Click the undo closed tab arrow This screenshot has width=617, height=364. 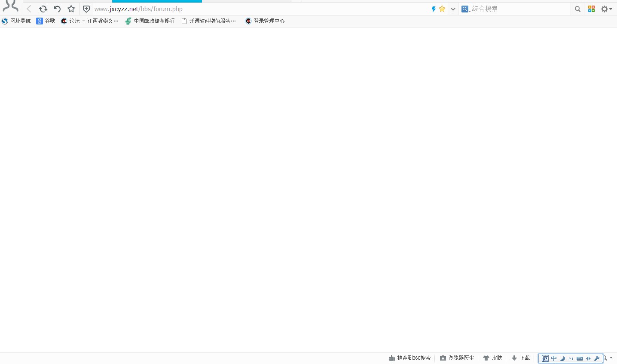pos(57,9)
